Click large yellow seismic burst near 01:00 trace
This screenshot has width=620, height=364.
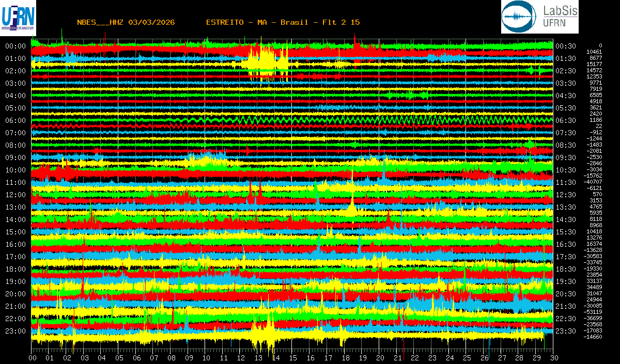[266, 61]
